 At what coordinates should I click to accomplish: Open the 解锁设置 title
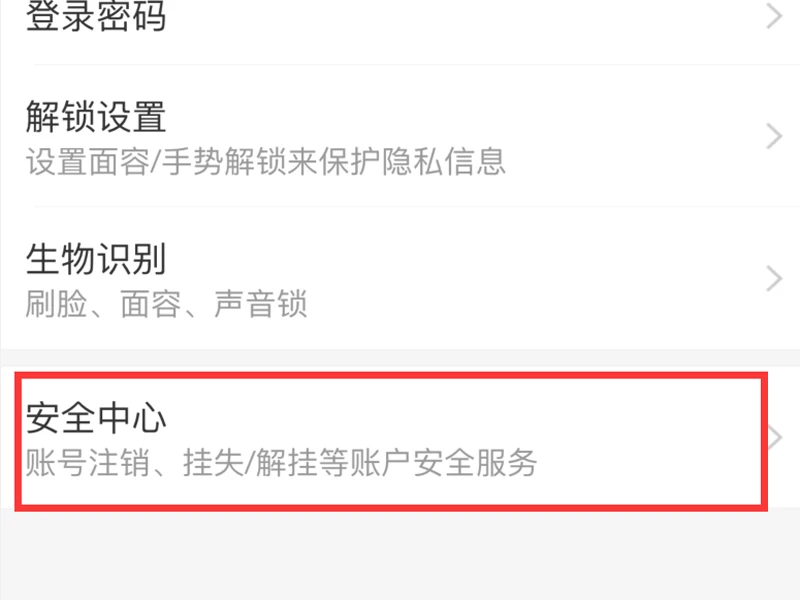click(96, 116)
